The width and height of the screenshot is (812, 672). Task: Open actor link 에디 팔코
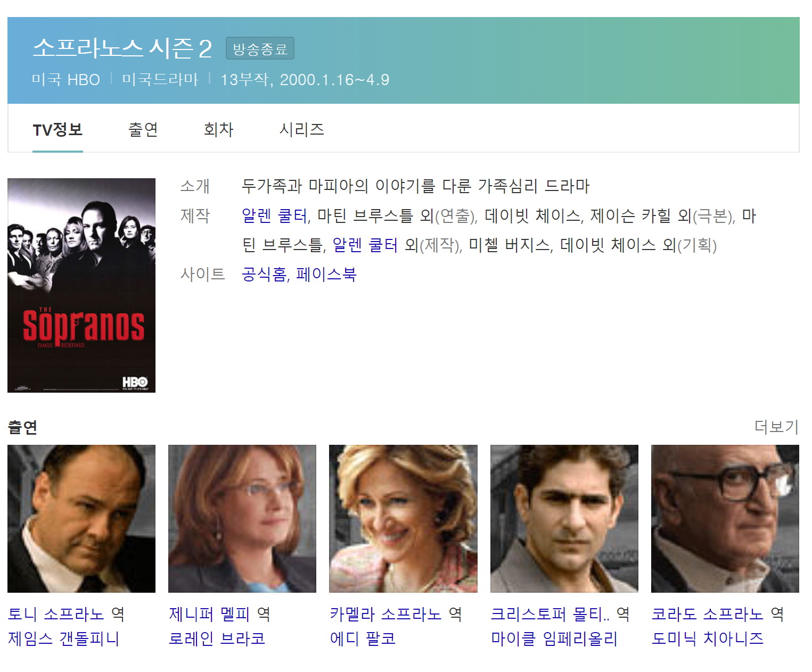pos(363,638)
